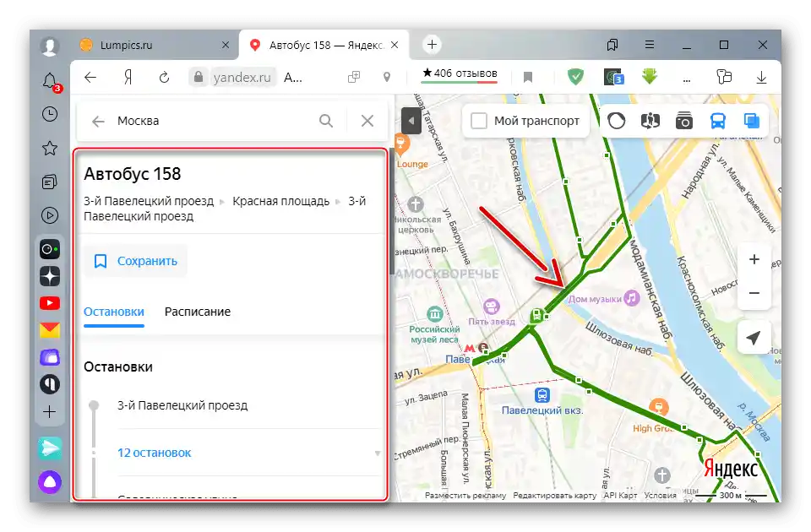This screenshot has width=811, height=532.
Task: Open the green shield Protect icon
Action: coord(575,77)
